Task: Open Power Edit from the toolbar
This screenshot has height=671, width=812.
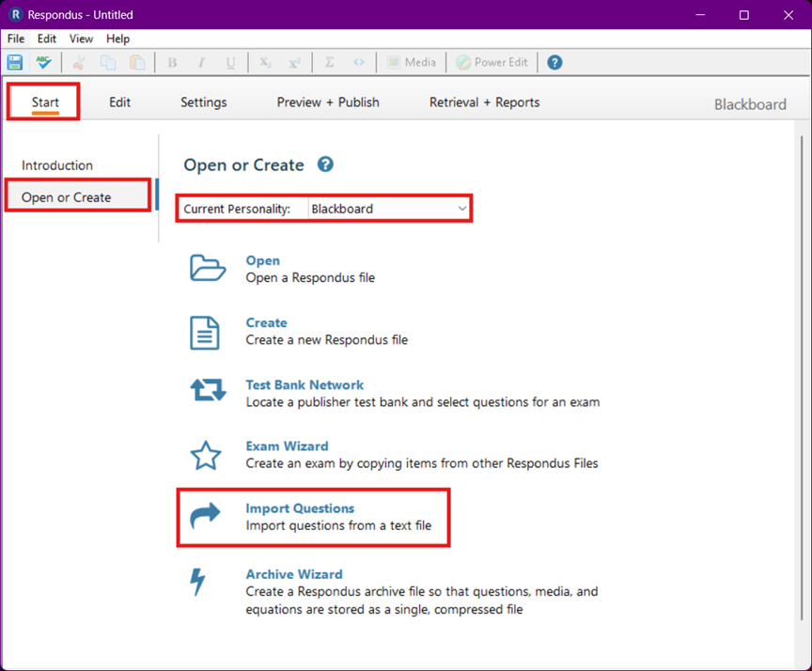Action: (492, 63)
